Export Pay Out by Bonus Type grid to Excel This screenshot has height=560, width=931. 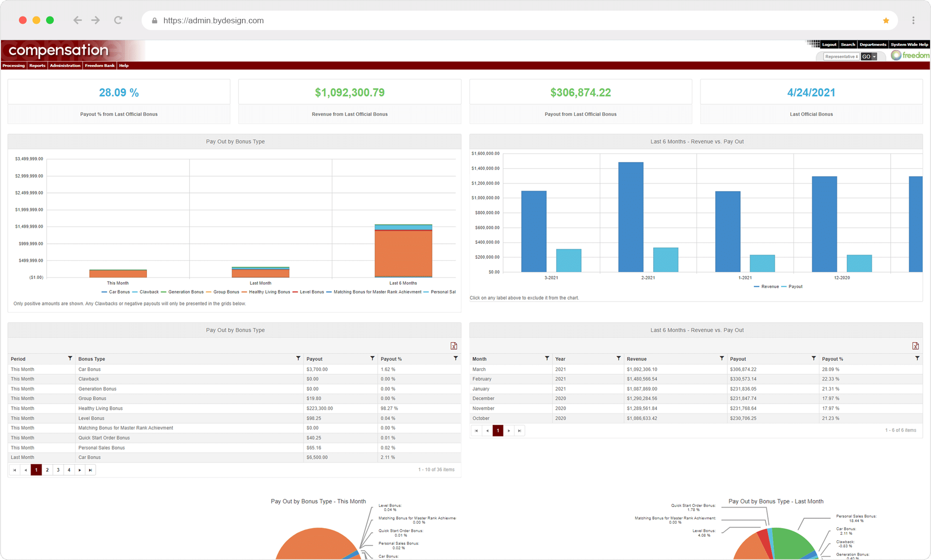click(454, 346)
